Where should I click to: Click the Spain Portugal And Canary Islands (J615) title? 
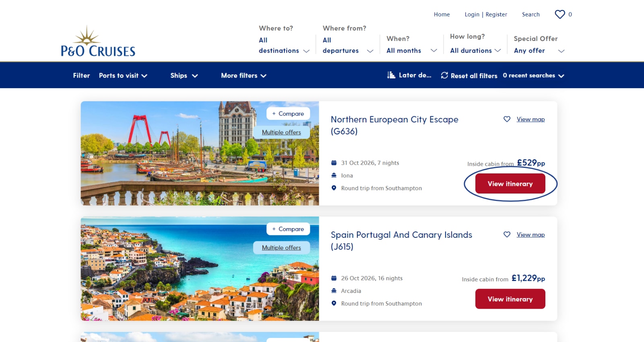401,241
